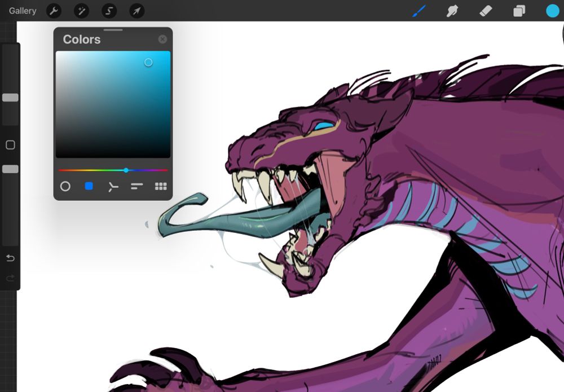Open the Adjustments magic wand menu
The width and height of the screenshot is (564, 392).
click(82, 11)
